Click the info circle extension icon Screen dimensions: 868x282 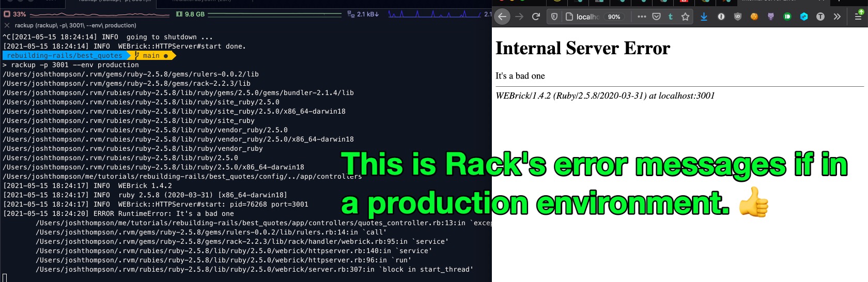click(721, 17)
